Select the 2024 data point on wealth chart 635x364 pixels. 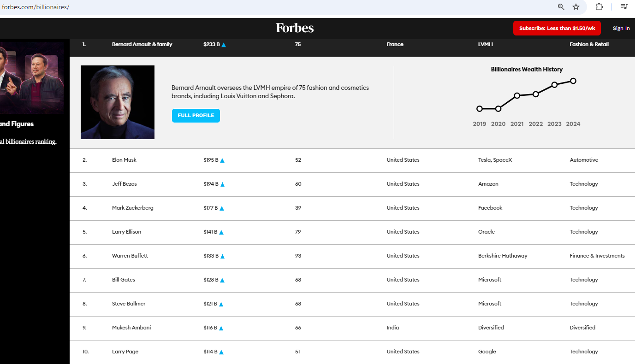[573, 81]
